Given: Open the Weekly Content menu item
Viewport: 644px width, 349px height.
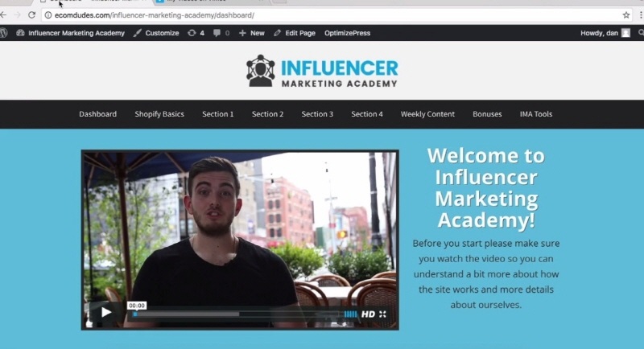Looking at the screenshot, I should tap(427, 114).
